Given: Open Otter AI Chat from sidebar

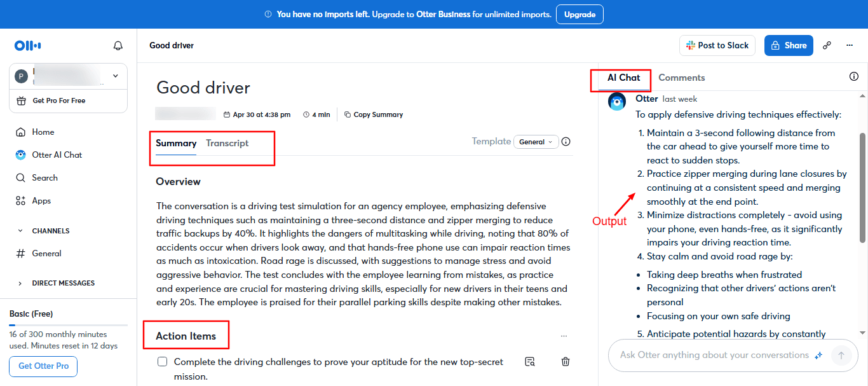Looking at the screenshot, I should (57, 155).
